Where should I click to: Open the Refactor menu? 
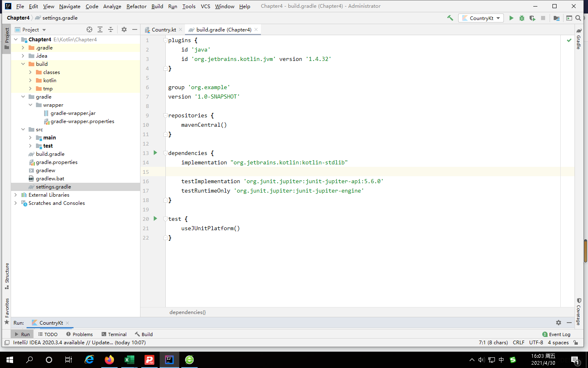tap(136, 6)
